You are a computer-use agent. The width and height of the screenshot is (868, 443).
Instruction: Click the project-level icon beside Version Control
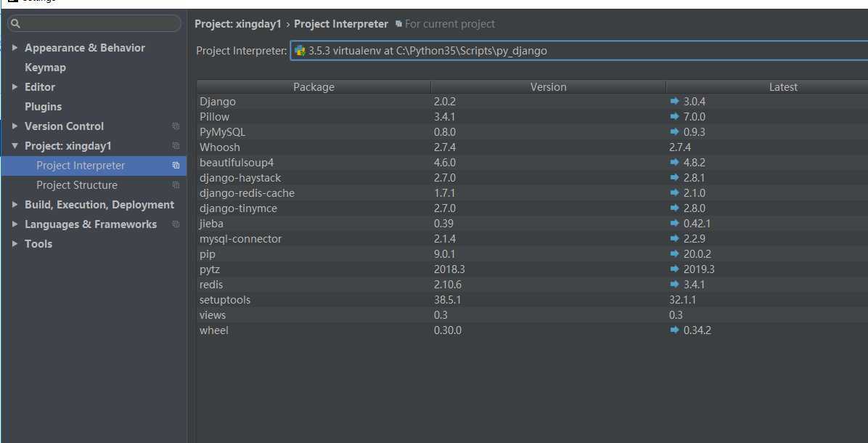(176, 126)
